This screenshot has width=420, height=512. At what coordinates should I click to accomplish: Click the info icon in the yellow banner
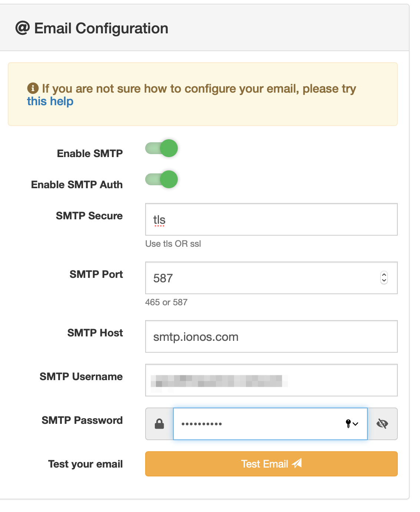click(x=32, y=88)
